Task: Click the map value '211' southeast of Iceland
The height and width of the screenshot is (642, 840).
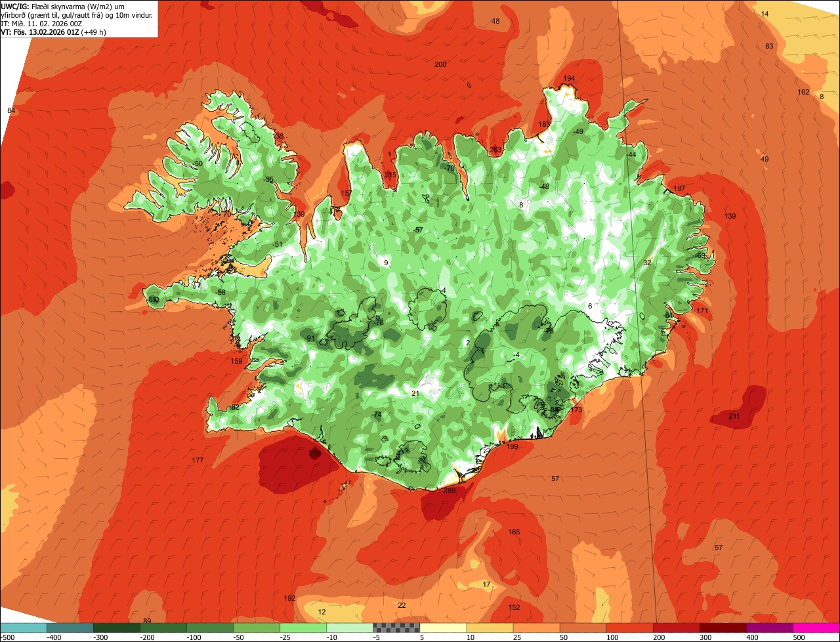Action: [x=734, y=416]
